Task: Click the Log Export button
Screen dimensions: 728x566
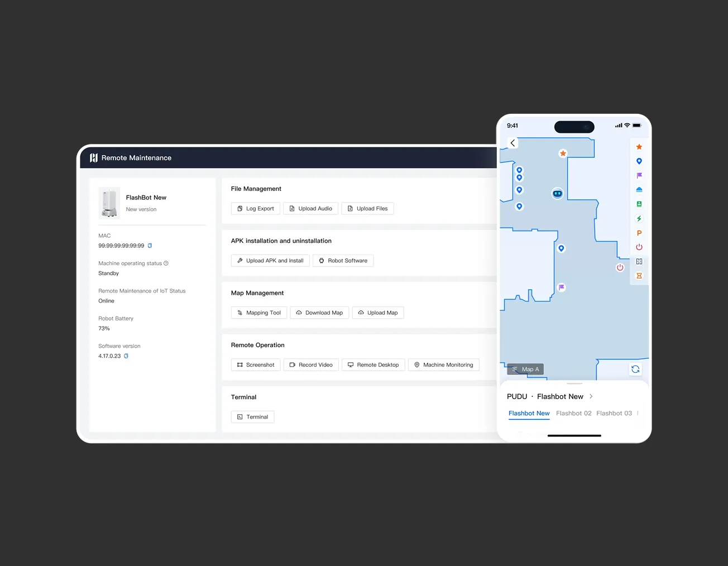Action: (x=256, y=209)
